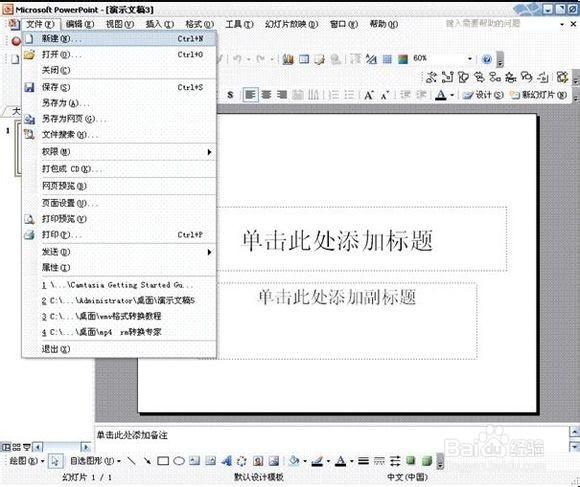Insert Picture from the Drawing toolbar
The height and width of the screenshot is (487, 580).
274,461
